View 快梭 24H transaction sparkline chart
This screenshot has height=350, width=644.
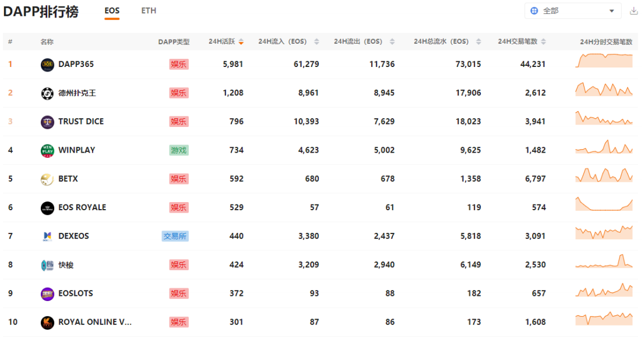(604, 261)
